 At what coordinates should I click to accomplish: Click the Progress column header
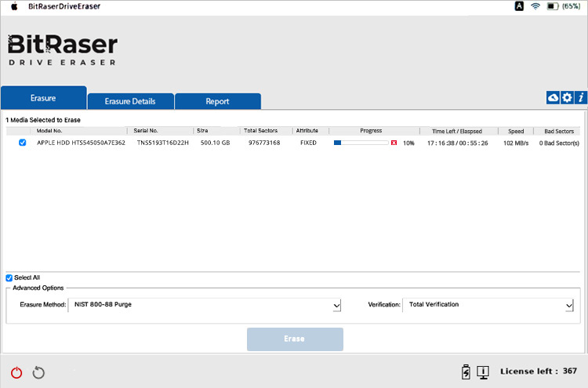point(371,131)
